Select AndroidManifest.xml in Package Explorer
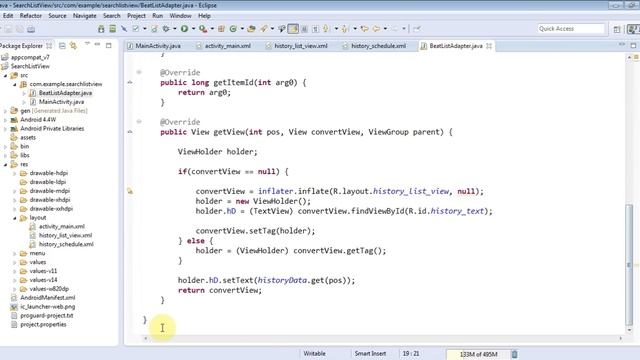Viewport: 640px width, 360px height. pos(48,298)
